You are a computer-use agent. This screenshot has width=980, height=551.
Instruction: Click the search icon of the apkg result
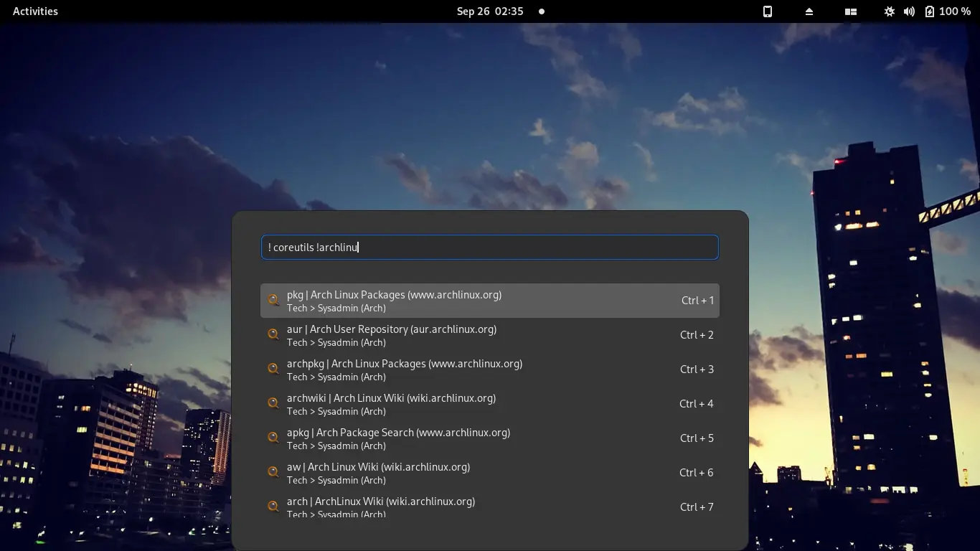pos(273,438)
